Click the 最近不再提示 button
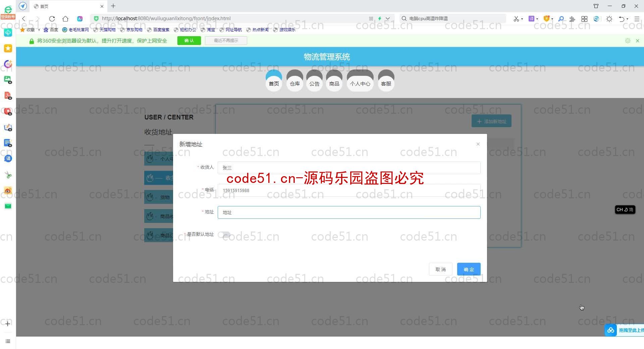Screen dimensions: 644x349 [x=226, y=41]
